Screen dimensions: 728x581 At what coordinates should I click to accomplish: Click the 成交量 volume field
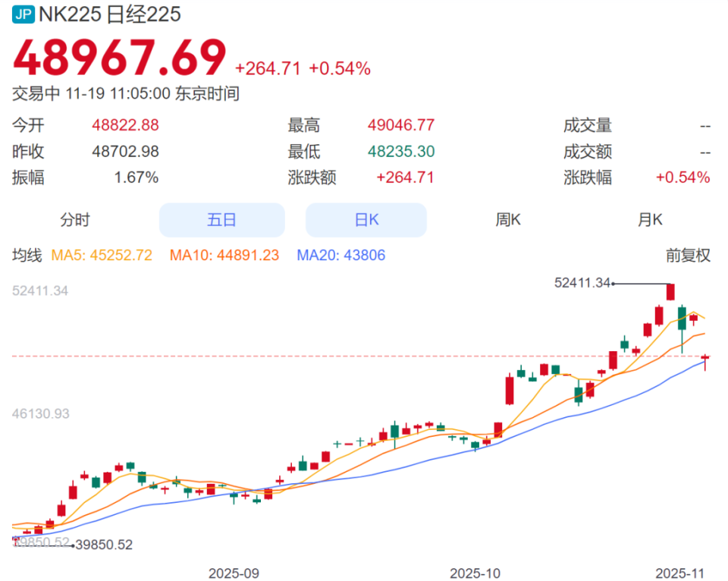588,125
